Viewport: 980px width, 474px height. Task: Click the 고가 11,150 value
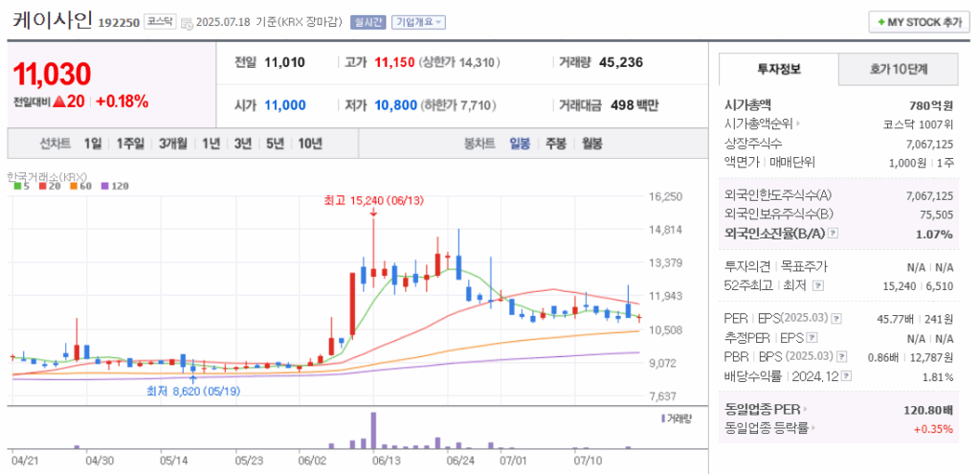(394, 62)
